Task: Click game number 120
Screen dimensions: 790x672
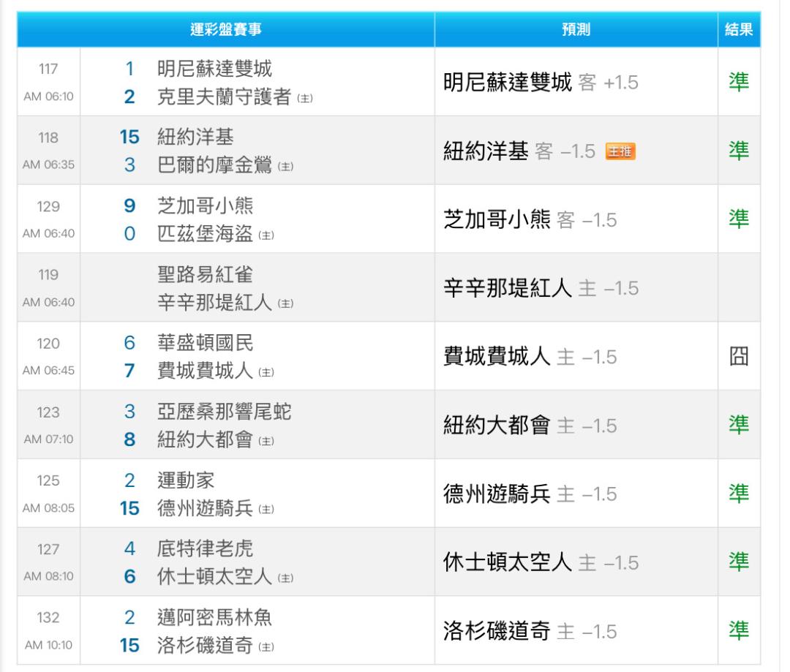Action: point(48,344)
